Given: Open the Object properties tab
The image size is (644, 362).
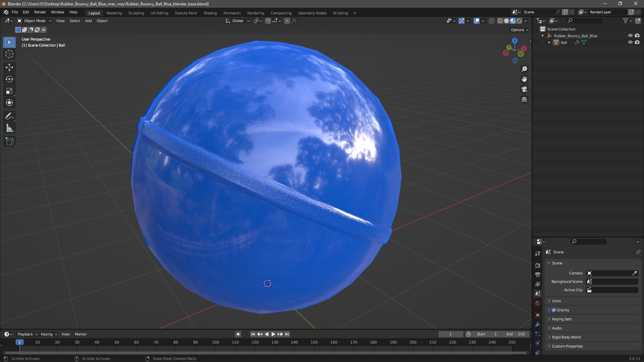Looking at the screenshot, I should pos(538,315).
